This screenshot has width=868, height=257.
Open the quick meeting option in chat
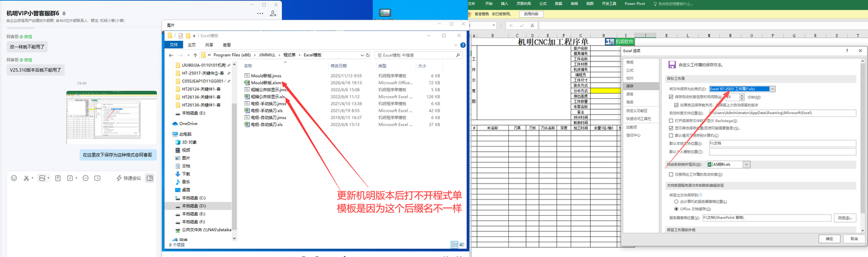click(129, 178)
